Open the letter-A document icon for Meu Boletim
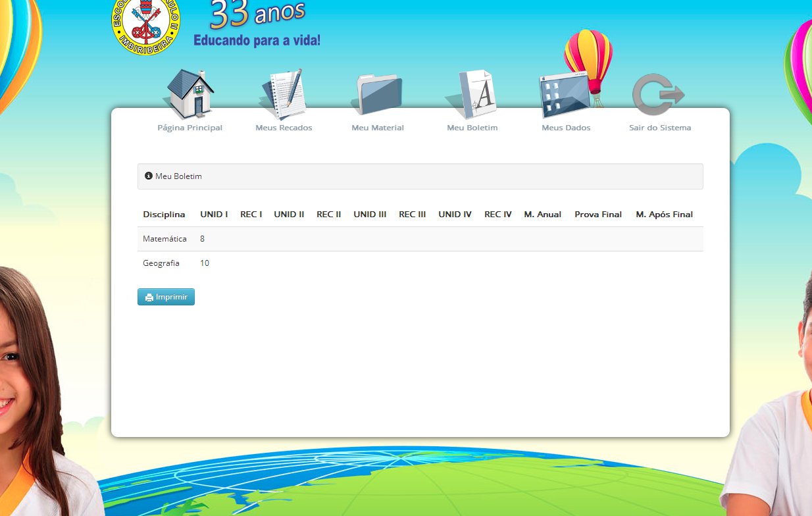The image size is (812, 516). [471, 93]
